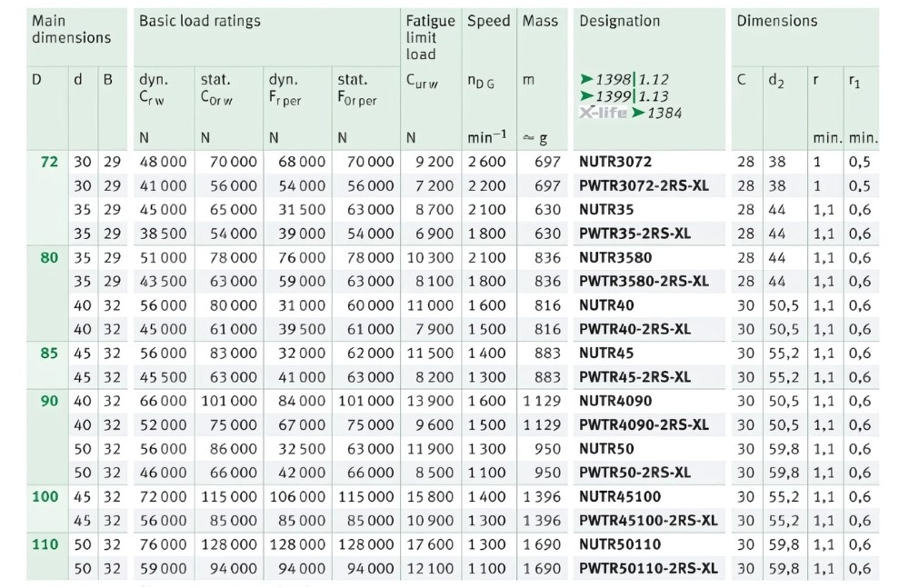Open the page reference link 1399|1.13
909x588 pixels.
(x=624, y=96)
